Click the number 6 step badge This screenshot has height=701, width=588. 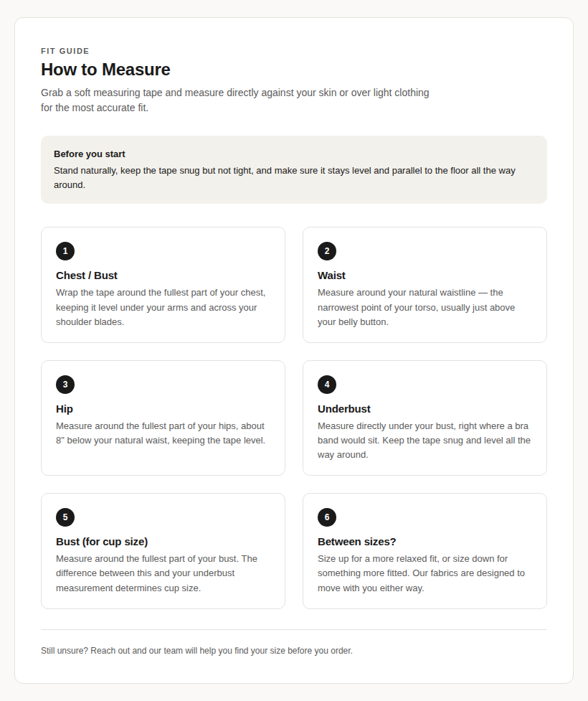327,517
